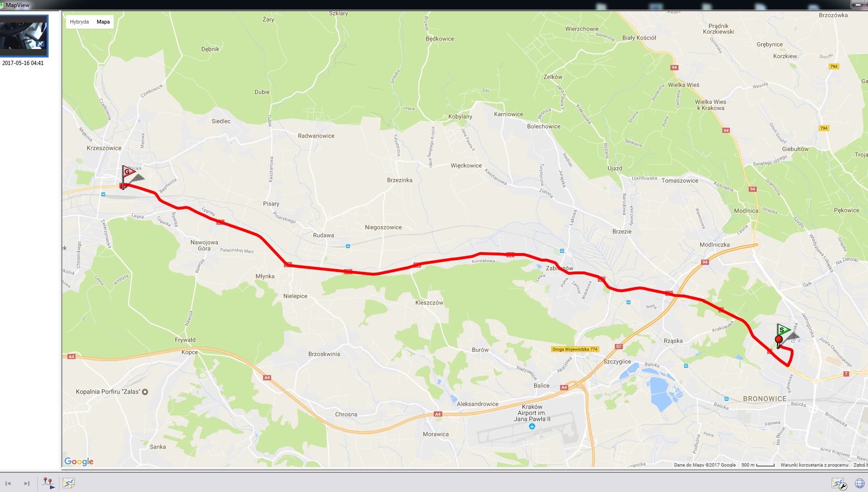
Task: Click the Zgłoś map error link
Action: pos(860,465)
